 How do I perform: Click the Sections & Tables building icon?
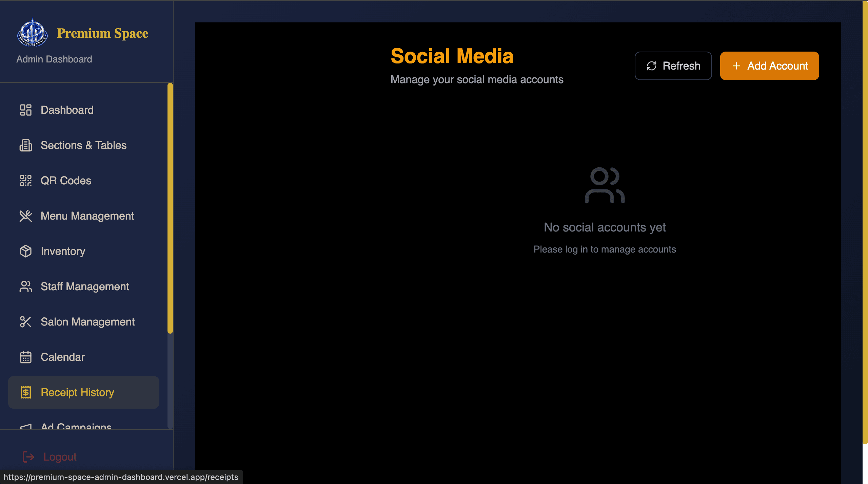pos(26,145)
